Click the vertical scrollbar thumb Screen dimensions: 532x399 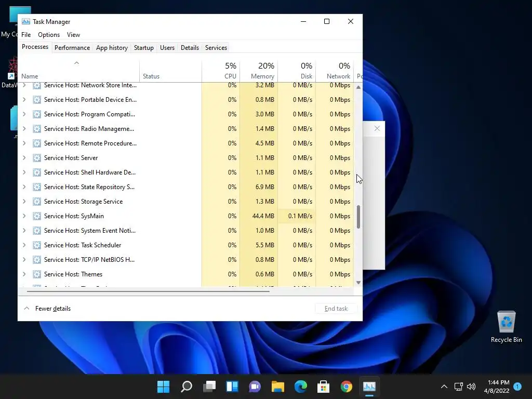(358, 217)
